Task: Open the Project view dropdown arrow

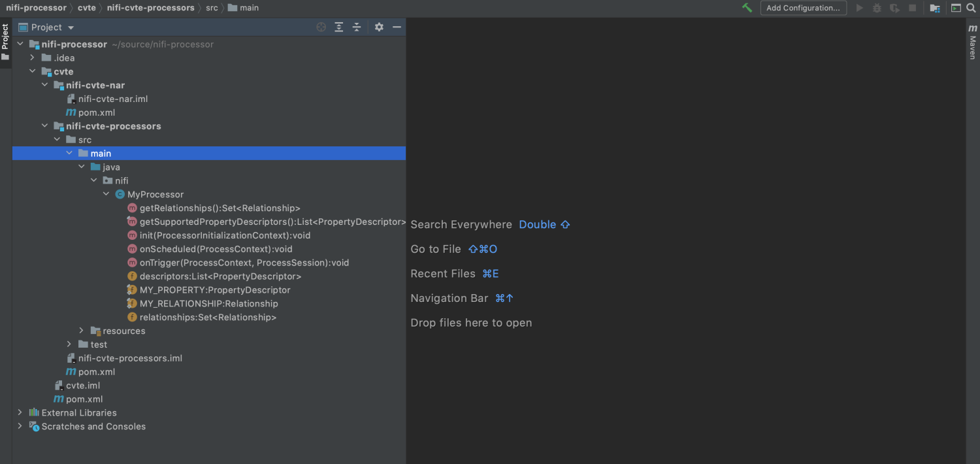Action: coord(71,27)
